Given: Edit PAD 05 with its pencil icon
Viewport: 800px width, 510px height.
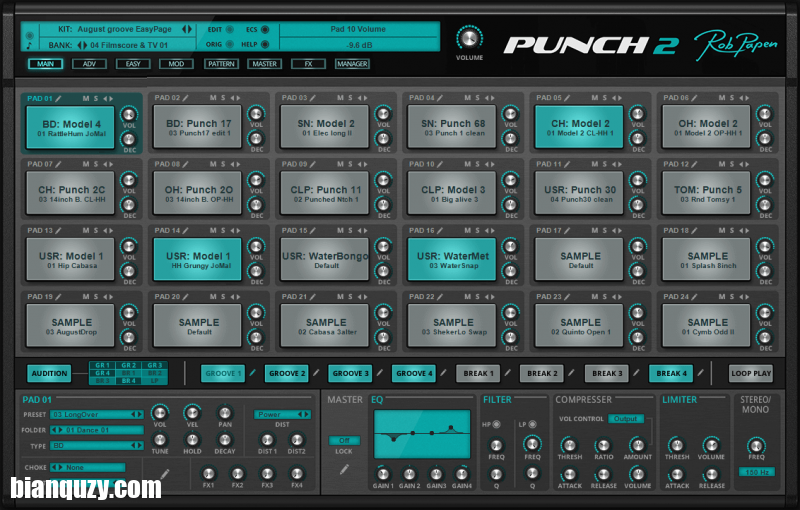Looking at the screenshot, I should click(x=567, y=97).
